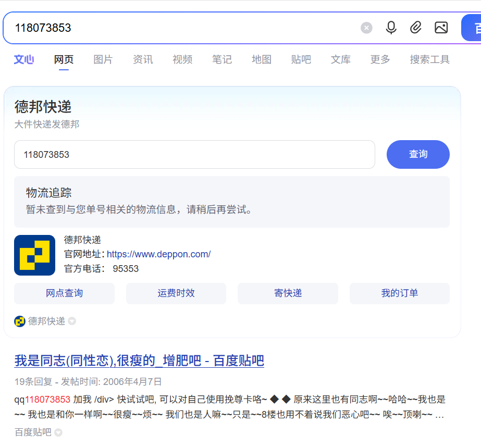
Task: Click the 德邦快递 source label
Action: click(46, 321)
